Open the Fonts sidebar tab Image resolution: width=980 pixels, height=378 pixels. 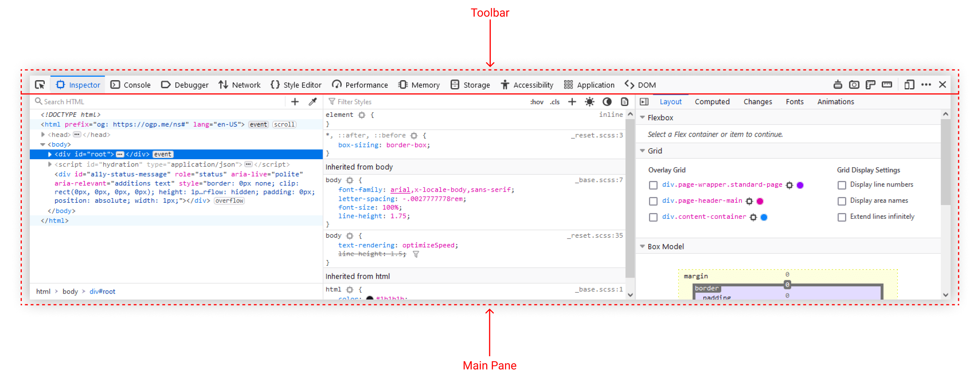(x=795, y=102)
